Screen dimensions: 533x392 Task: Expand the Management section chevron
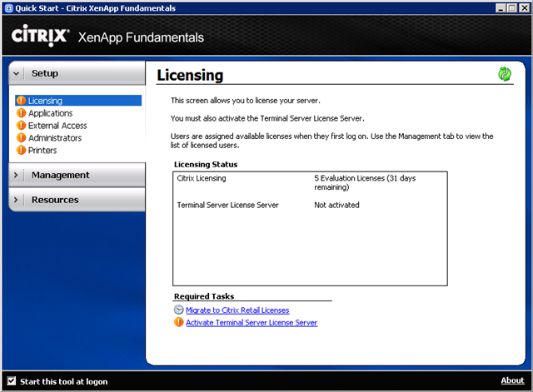16,175
